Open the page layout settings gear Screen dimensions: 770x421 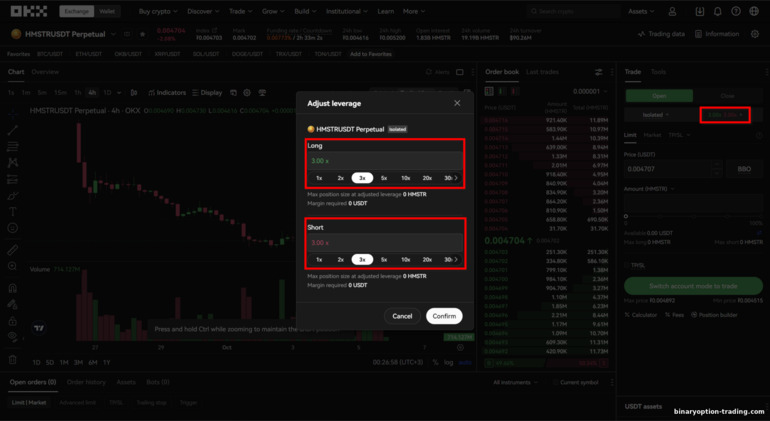(x=755, y=34)
